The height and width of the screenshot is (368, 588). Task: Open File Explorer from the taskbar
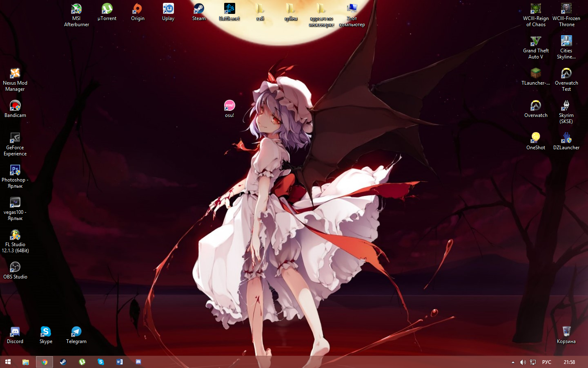click(26, 362)
